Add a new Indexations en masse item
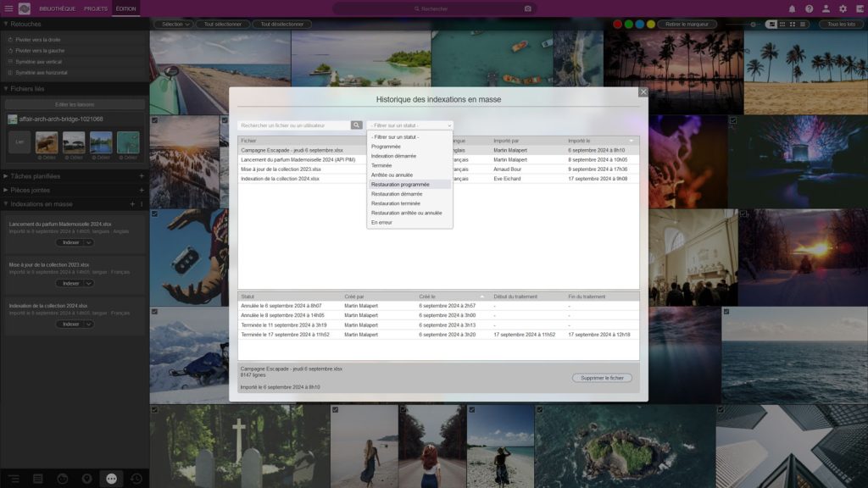 click(132, 204)
